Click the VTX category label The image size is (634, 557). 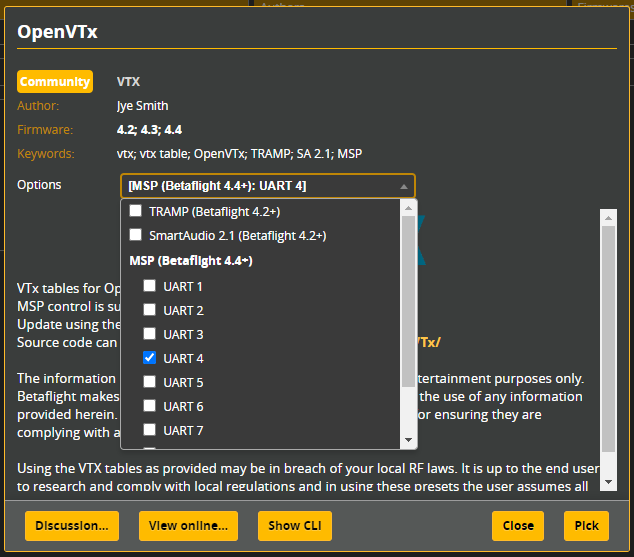click(x=128, y=82)
